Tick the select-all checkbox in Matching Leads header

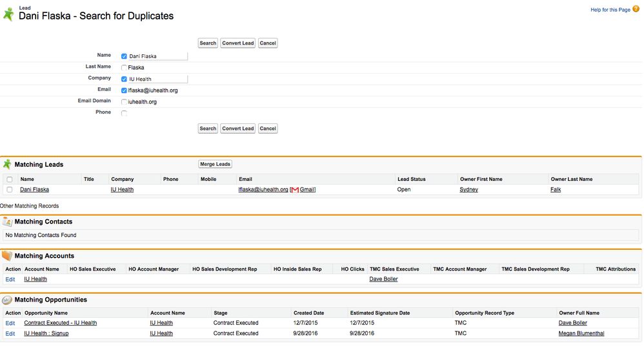pos(10,180)
